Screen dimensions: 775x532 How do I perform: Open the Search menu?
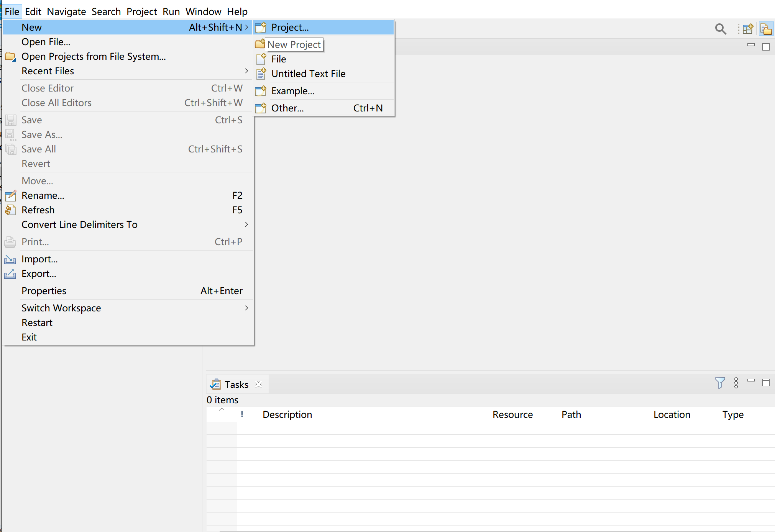point(106,11)
